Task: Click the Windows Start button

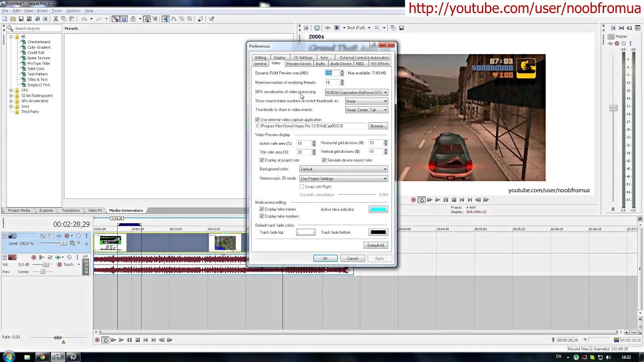Action: point(9,357)
